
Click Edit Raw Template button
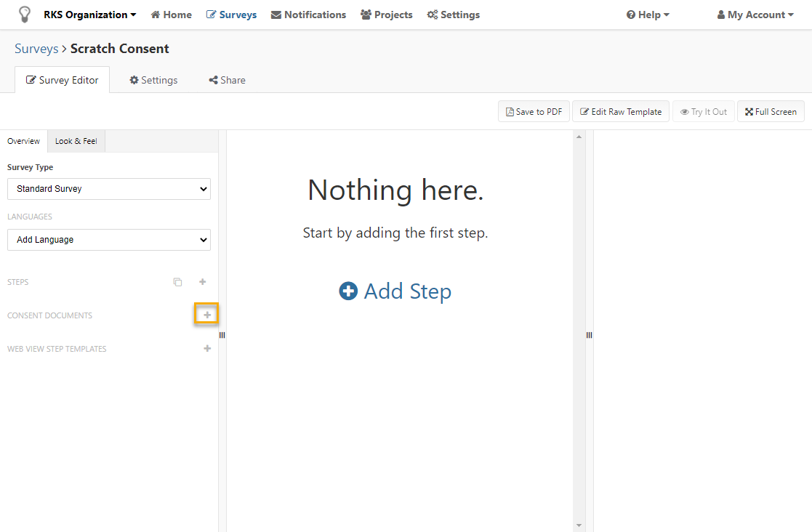click(x=620, y=112)
